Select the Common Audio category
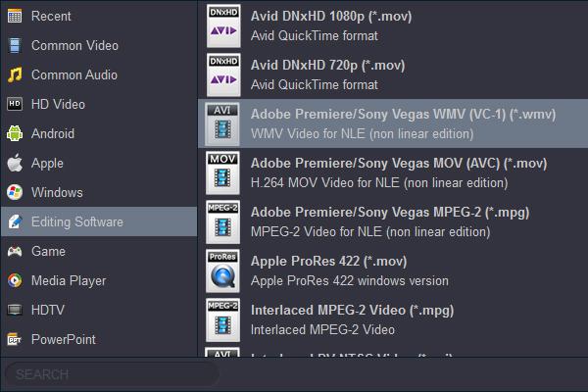The height and width of the screenshot is (392, 588). tap(99, 74)
